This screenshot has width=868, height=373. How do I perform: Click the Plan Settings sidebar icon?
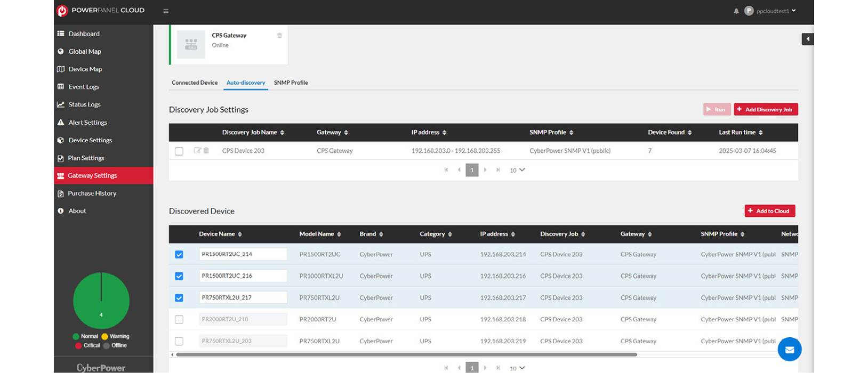pos(61,158)
